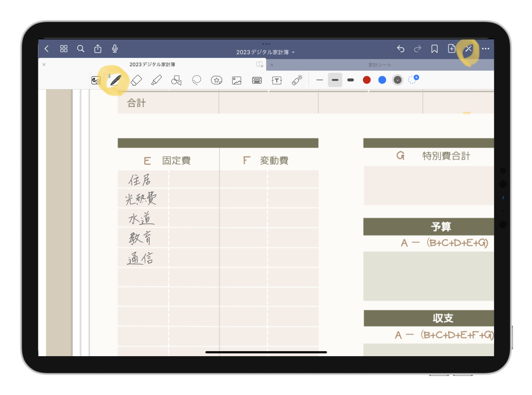The height and width of the screenshot is (395, 532).
Task: Select the Eraser tool
Action: point(136,80)
